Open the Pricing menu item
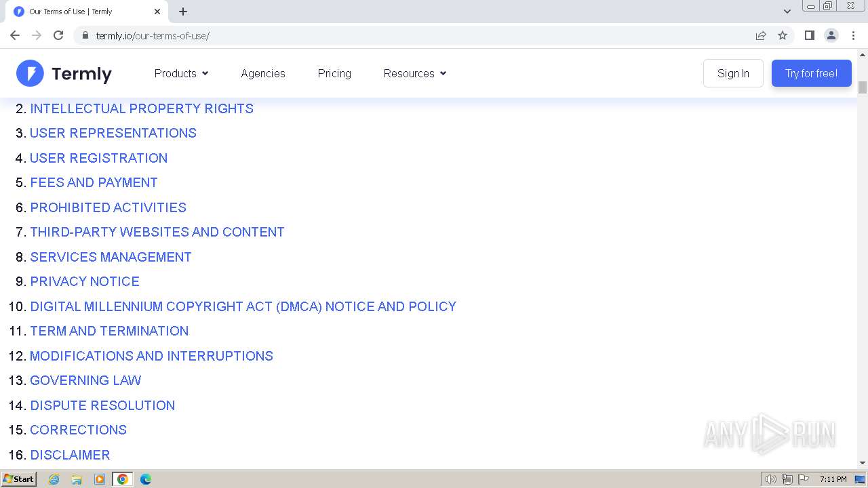868x488 pixels. [x=334, y=73]
